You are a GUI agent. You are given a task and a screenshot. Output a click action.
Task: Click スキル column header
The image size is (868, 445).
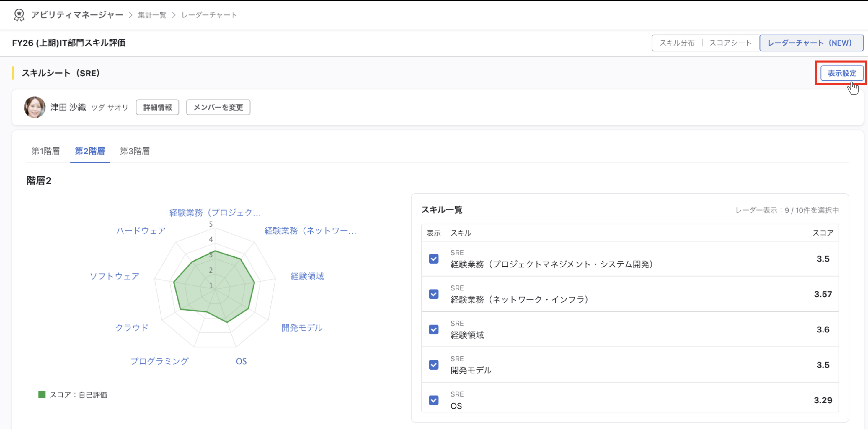461,233
